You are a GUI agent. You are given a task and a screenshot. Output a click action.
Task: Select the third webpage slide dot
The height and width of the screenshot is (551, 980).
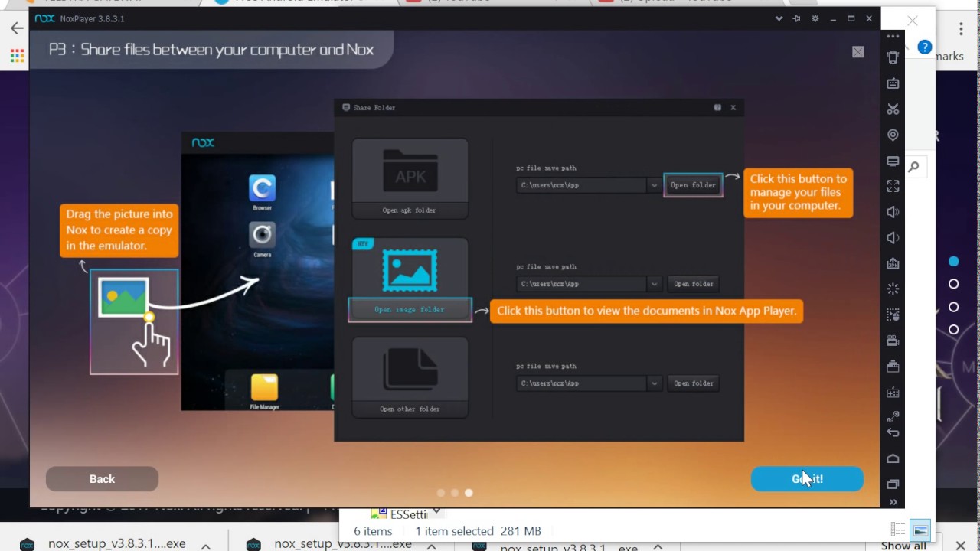[953, 307]
